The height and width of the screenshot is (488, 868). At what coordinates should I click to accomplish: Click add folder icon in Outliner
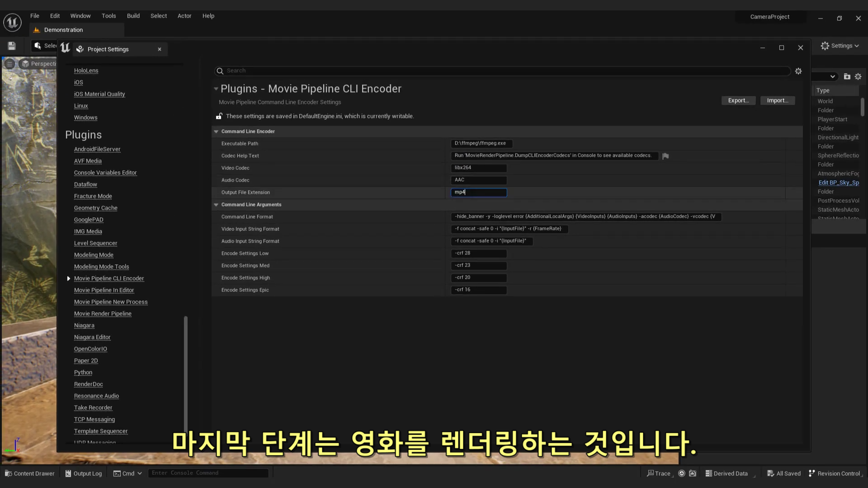(847, 76)
